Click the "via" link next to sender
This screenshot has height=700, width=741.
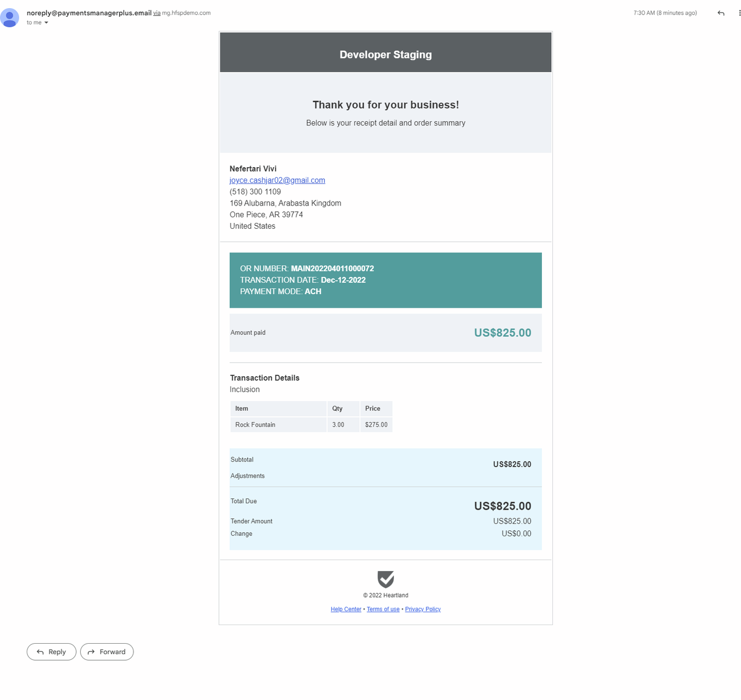[x=157, y=13]
